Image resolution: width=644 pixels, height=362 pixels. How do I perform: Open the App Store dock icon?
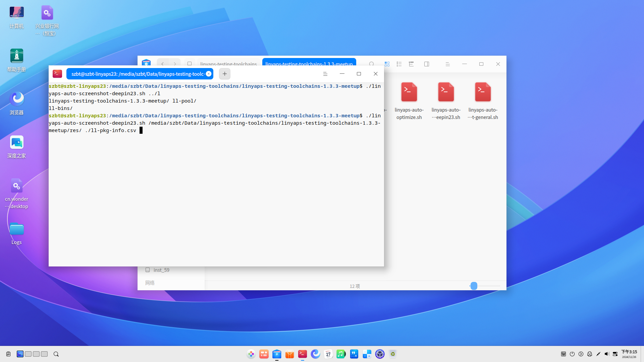[289, 354]
